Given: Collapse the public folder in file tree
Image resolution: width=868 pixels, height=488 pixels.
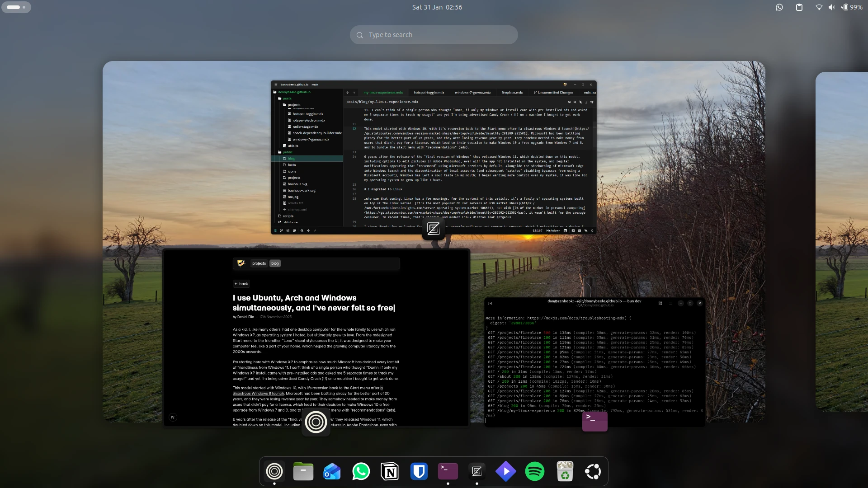Looking at the screenshot, I should pyautogui.click(x=288, y=152).
